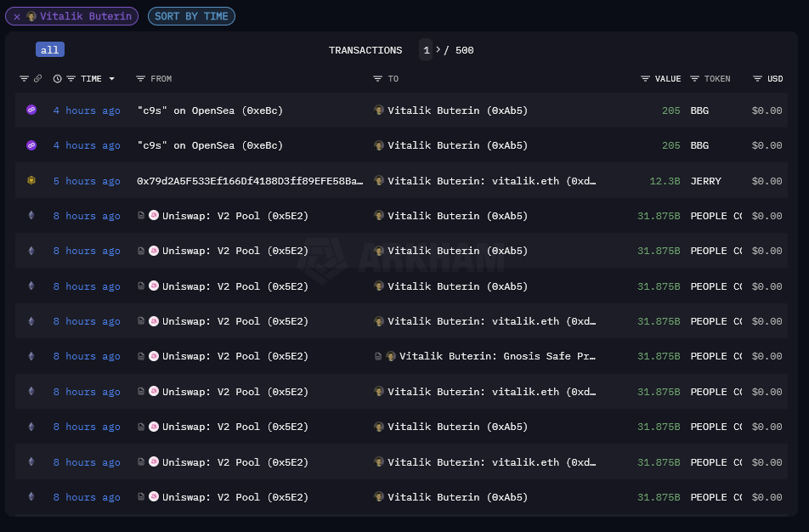Remove the Vitalik Buterin filter with the X

click(16, 16)
